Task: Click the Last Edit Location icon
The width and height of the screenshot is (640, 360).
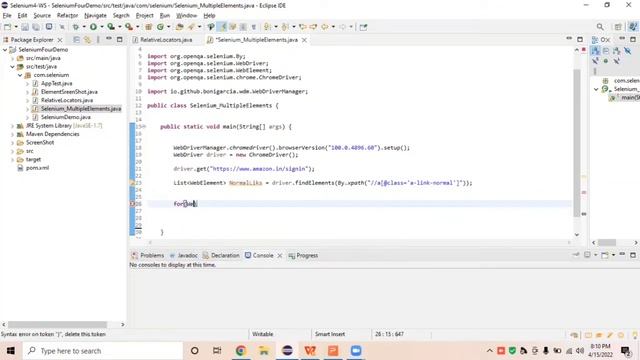Action: (x=303, y=27)
